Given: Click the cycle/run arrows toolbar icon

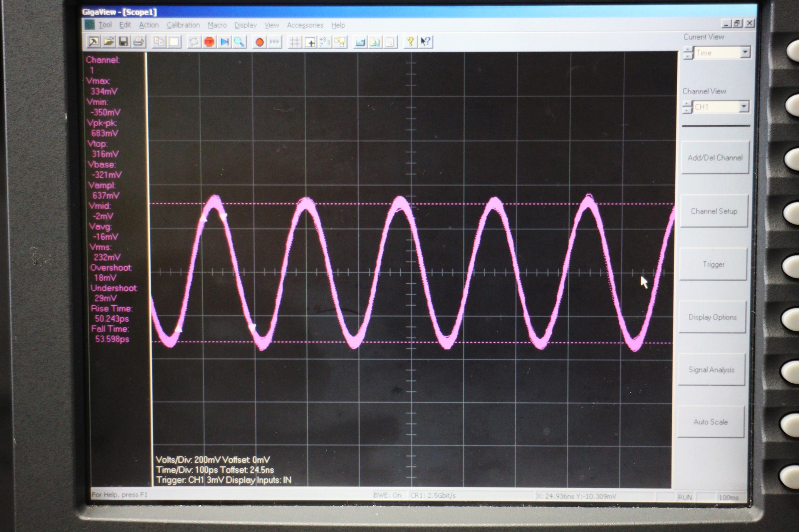Looking at the screenshot, I should tap(194, 42).
